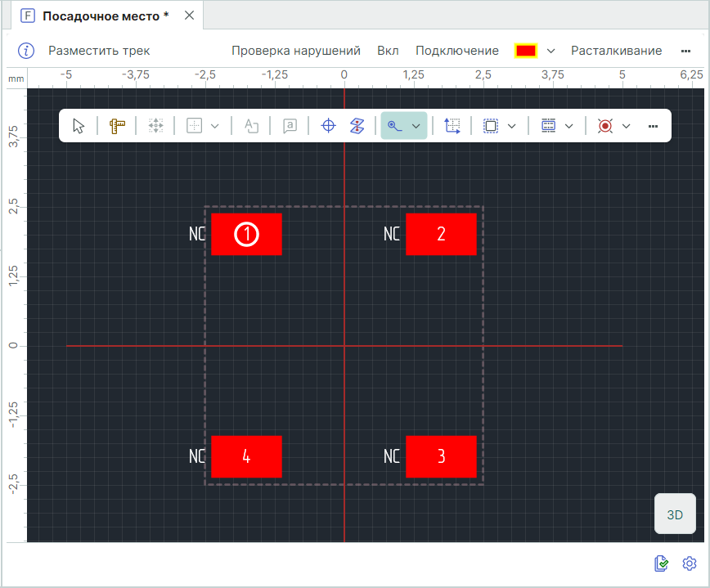Click the blue dashed frame with axes icon
The width and height of the screenshot is (710, 588).
[452, 126]
